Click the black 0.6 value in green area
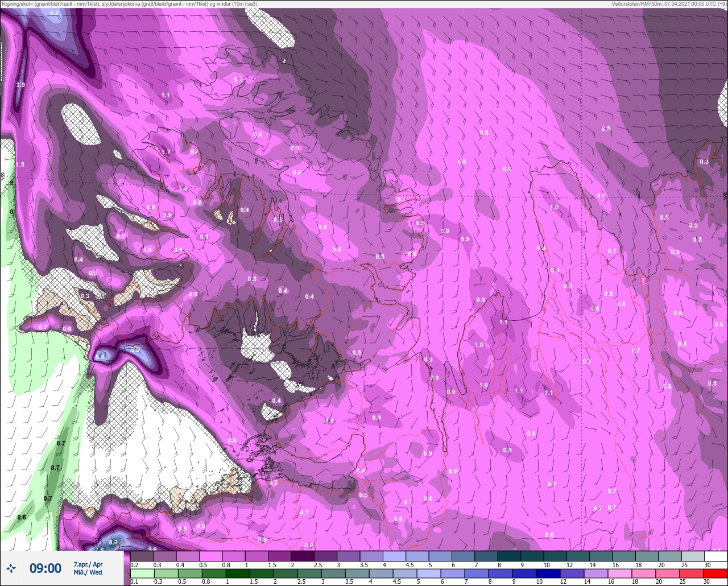 pos(22,517)
